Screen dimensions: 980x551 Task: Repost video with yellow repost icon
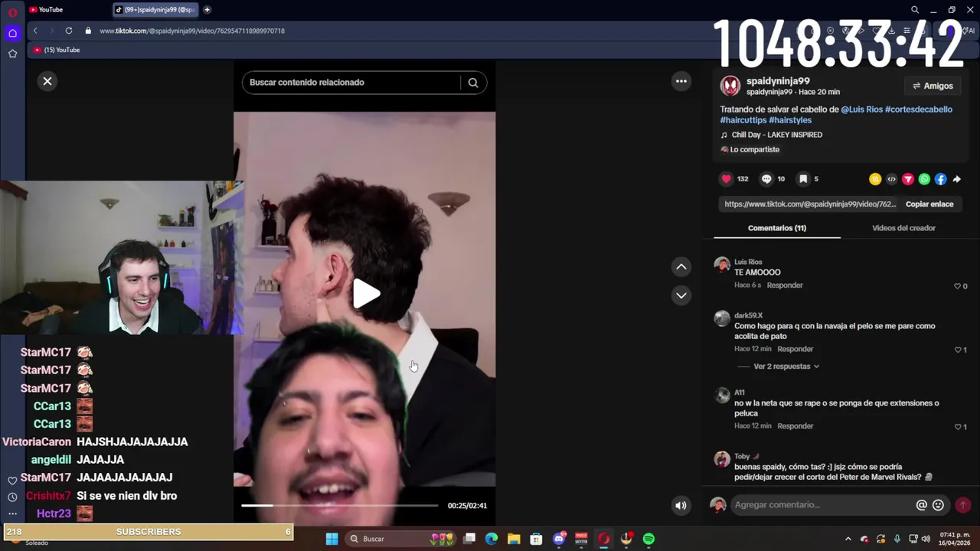tap(875, 179)
